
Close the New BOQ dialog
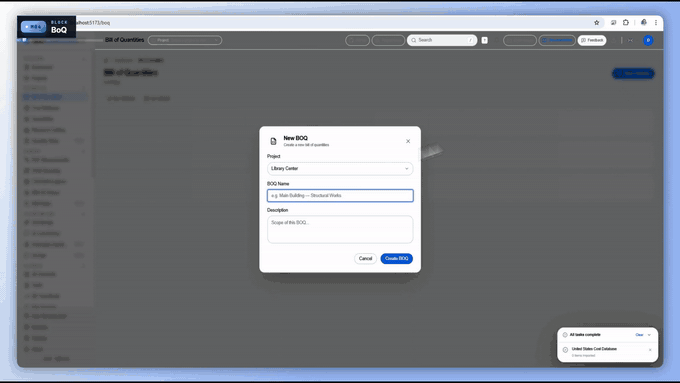pyautogui.click(x=408, y=141)
